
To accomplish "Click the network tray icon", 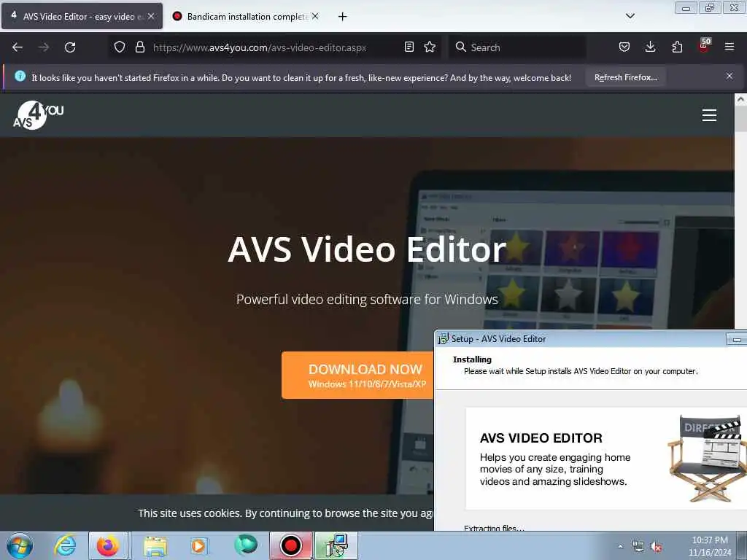I will point(638,547).
